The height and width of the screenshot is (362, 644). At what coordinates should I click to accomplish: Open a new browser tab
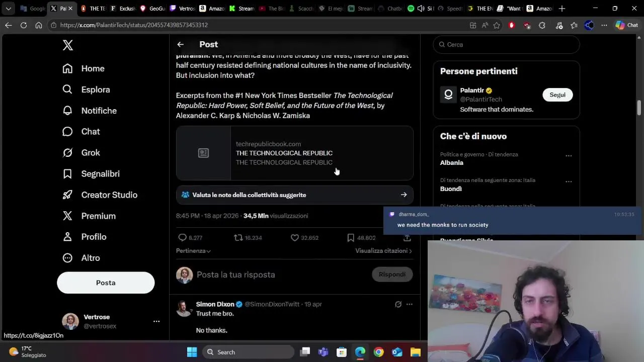(562, 9)
